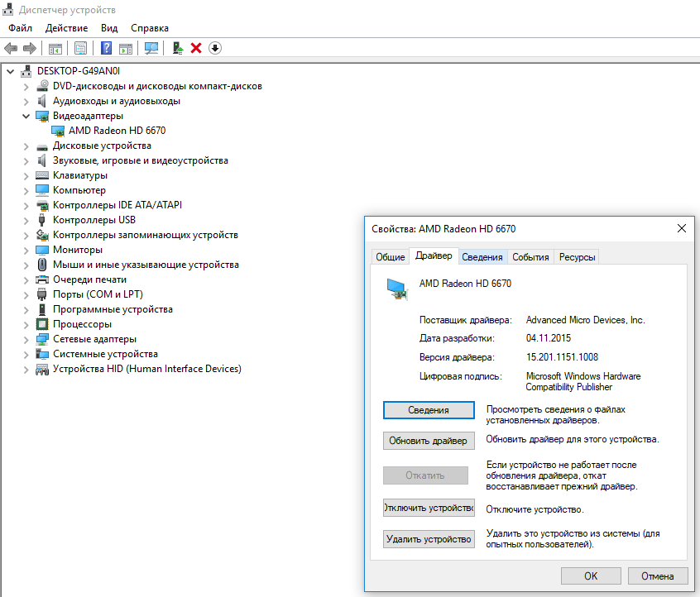Click driver version value 15.201.1151.1008

[562, 357]
